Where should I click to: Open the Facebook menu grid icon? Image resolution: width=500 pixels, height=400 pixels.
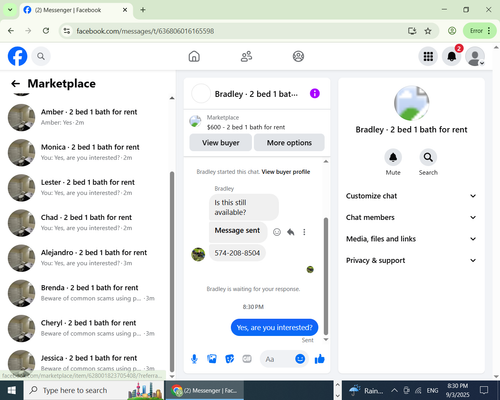(428, 56)
